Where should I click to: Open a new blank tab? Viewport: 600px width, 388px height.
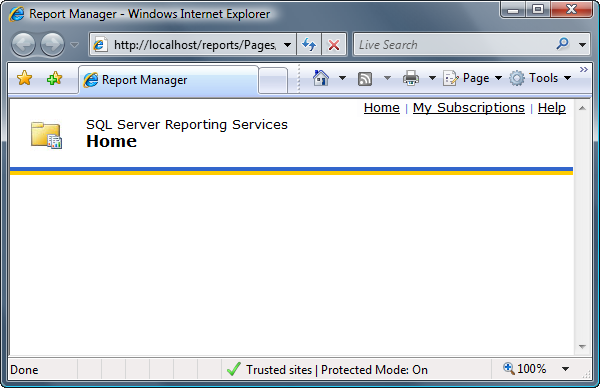coord(273,80)
